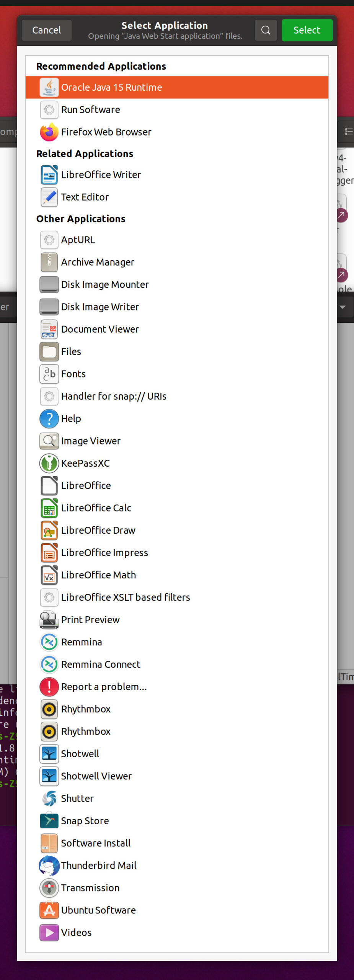Click the search magnifier button in header
This screenshot has height=980, width=354.
pos(266,30)
